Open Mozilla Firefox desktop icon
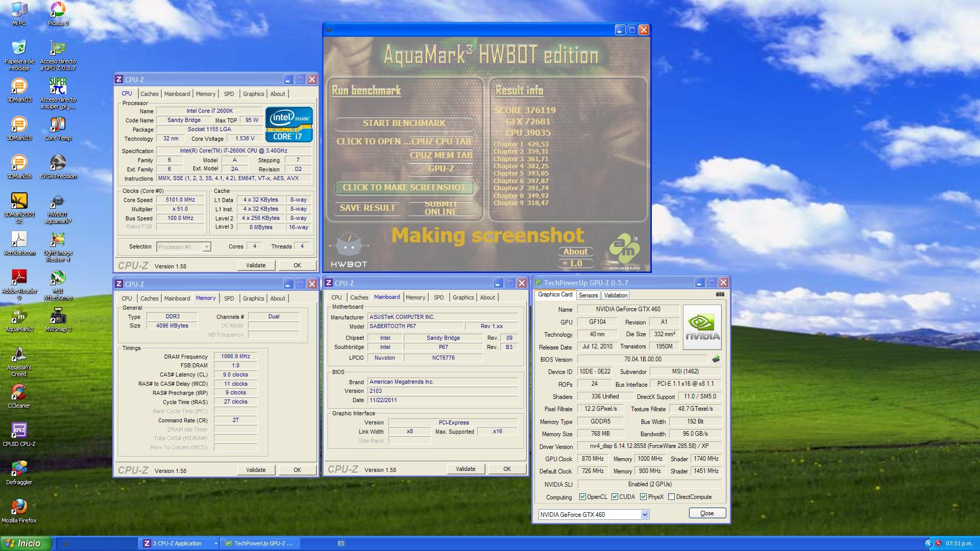The image size is (980, 551). [19, 511]
